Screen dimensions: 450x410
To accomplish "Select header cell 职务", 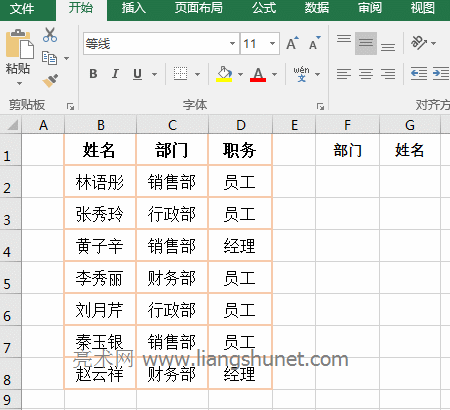I will 240,150.
